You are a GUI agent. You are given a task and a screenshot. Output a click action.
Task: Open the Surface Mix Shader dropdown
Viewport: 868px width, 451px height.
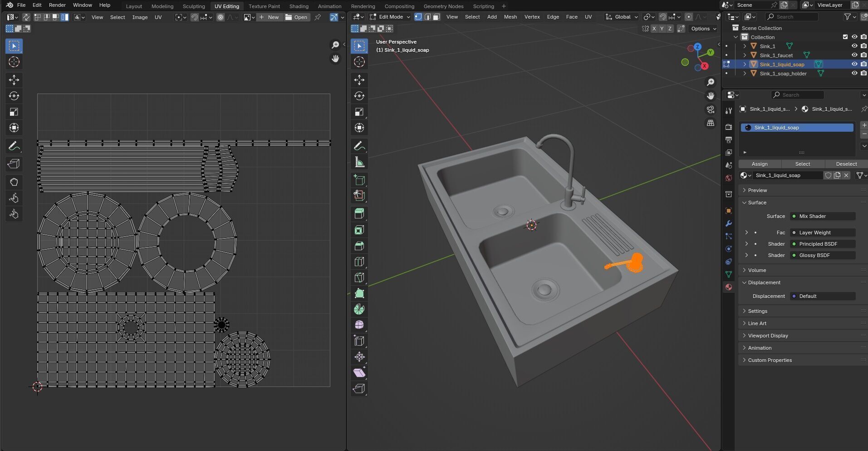[823, 216]
